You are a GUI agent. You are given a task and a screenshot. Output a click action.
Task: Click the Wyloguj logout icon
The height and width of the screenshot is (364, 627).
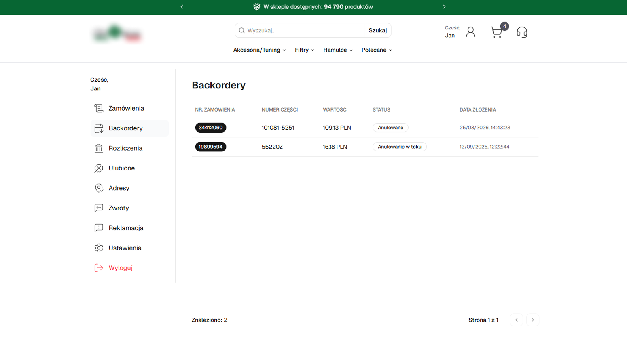[99, 268]
